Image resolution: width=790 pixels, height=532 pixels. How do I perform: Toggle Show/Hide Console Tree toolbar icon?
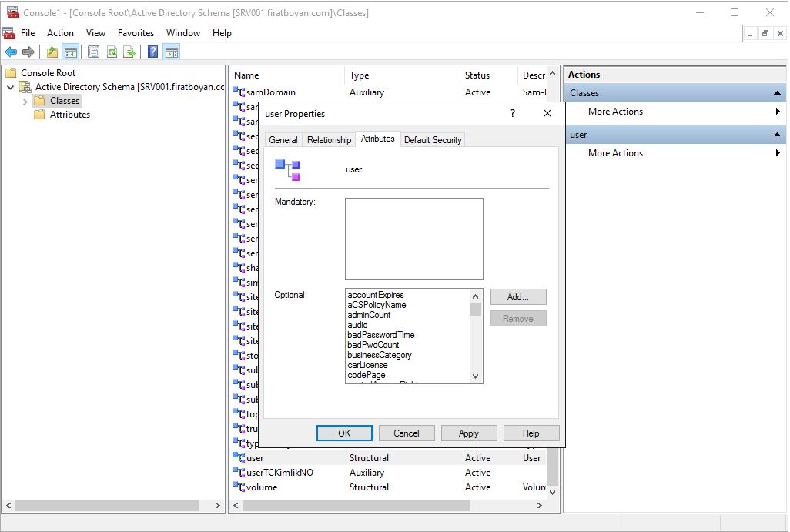[71, 52]
